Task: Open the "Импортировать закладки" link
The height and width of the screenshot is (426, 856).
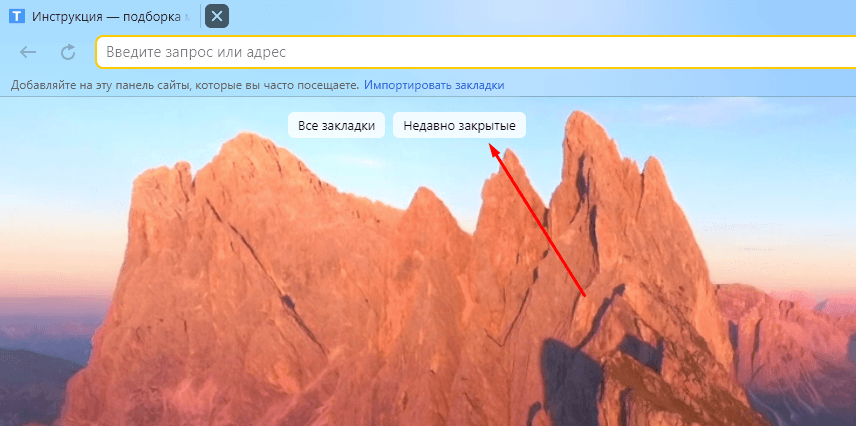Action: point(434,85)
